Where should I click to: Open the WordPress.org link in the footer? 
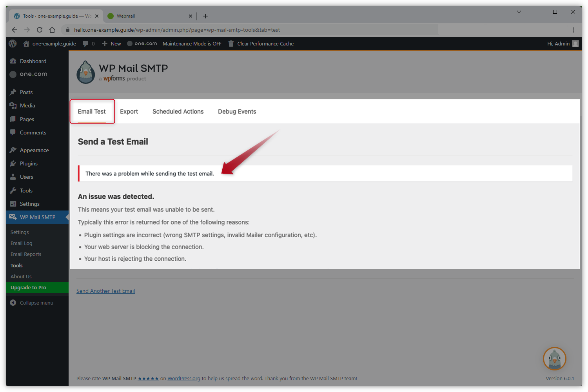(183, 378)
